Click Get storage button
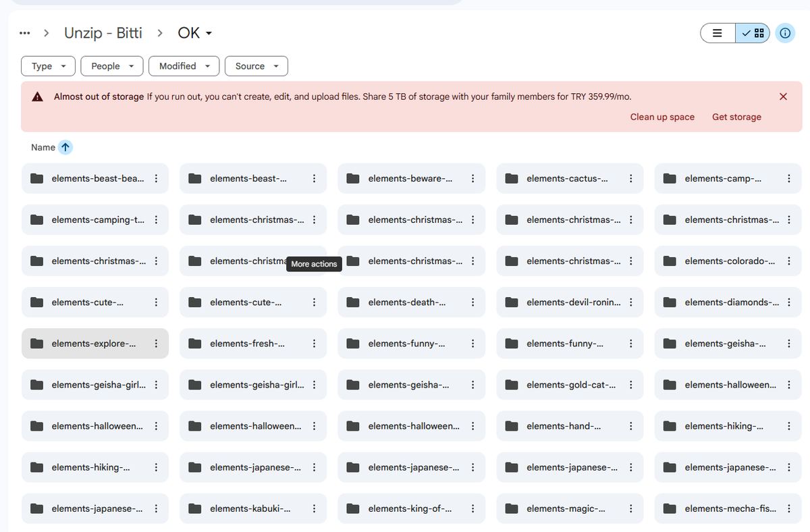This screenshot has width=810, height=532. click(736, 117)
